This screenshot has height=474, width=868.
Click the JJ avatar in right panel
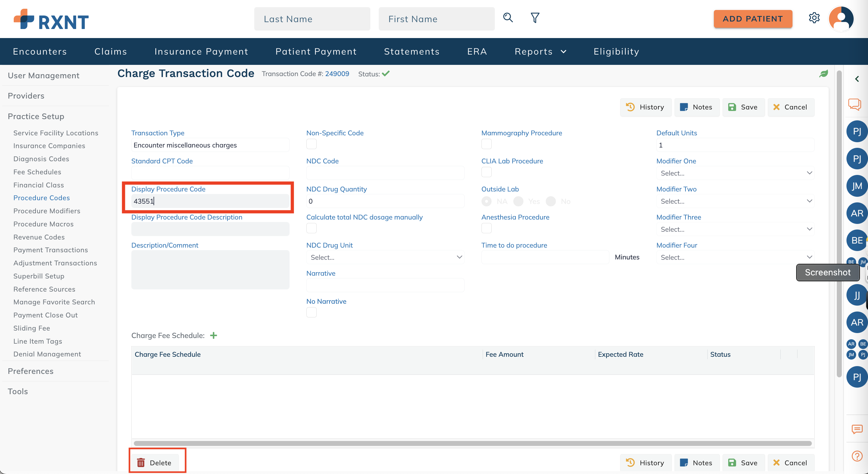tap(857, 295)
